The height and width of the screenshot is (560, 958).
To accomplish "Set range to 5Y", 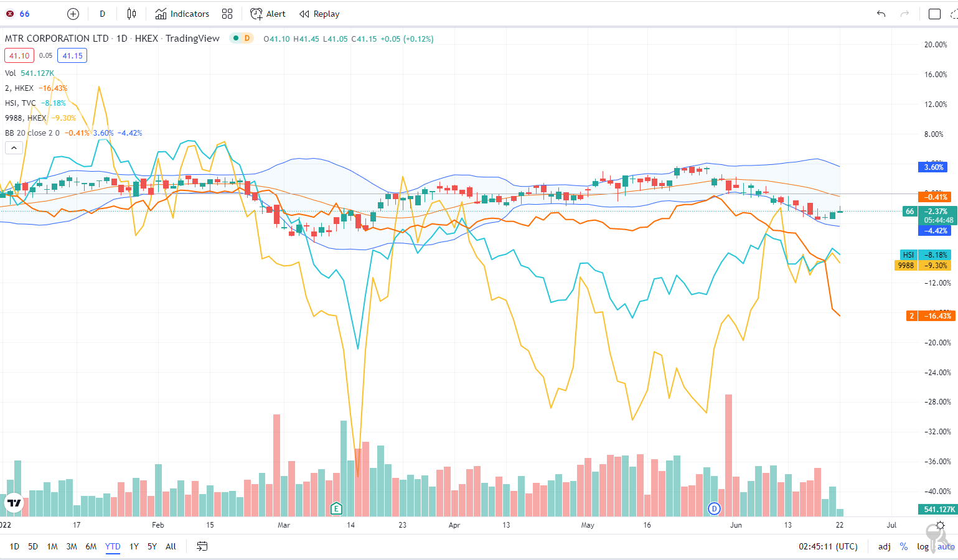I will pos(152,546).
